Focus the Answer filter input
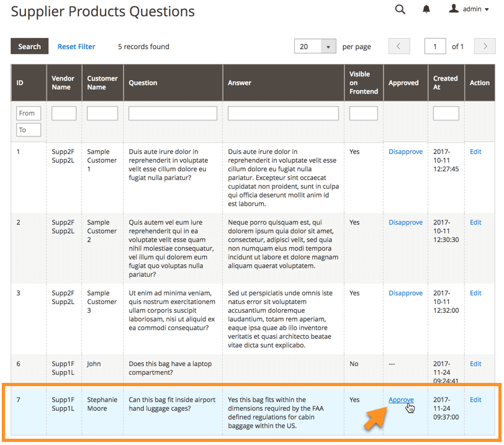Viewport: 504px width, 445px height. coord(283,114)
